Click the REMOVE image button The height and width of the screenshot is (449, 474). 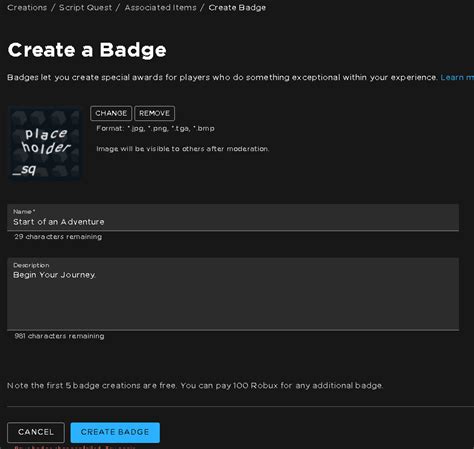click(154, 113)
